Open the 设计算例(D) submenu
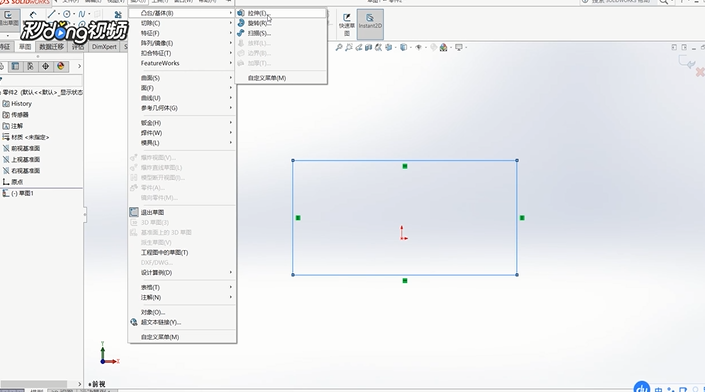 (182, 272)
